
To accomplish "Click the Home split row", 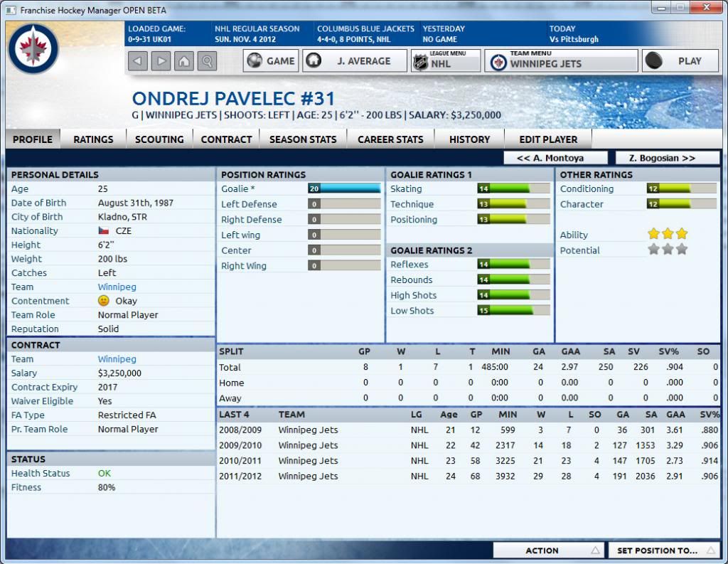I will click(x=469, y=383).
